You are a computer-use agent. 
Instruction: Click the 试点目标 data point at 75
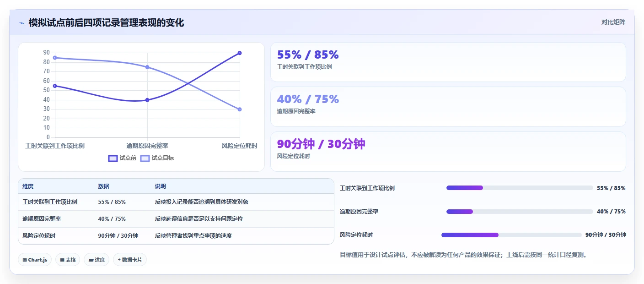(147, 67)
